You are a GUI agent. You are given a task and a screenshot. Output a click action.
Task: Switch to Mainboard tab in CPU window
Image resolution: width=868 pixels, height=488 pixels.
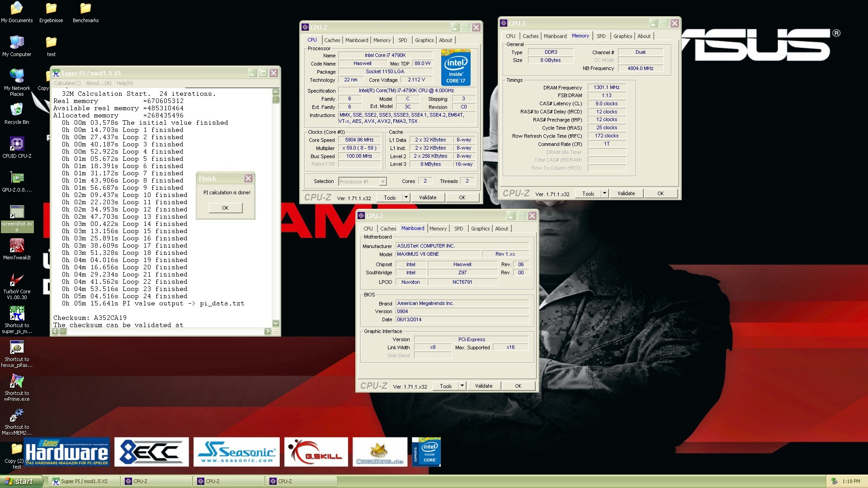click(x=357, y=40)
